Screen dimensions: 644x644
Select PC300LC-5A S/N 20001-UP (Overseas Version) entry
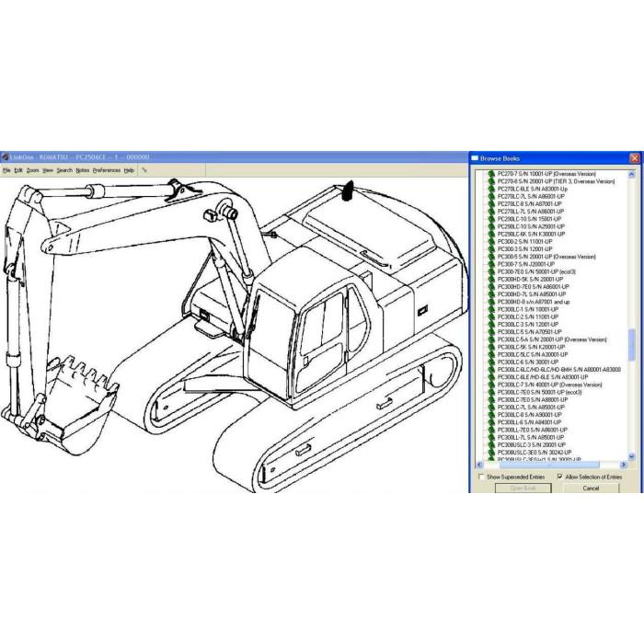point(552,339)
